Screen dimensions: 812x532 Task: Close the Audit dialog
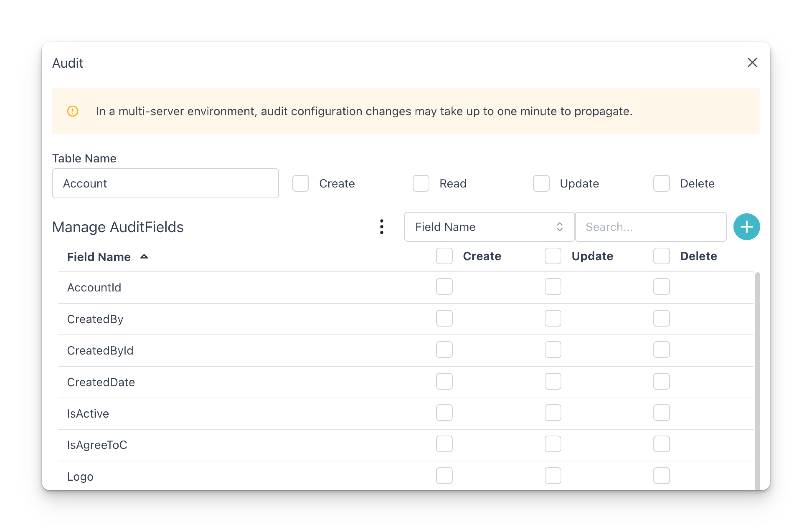pyautogui.click(x=752, y=62)
